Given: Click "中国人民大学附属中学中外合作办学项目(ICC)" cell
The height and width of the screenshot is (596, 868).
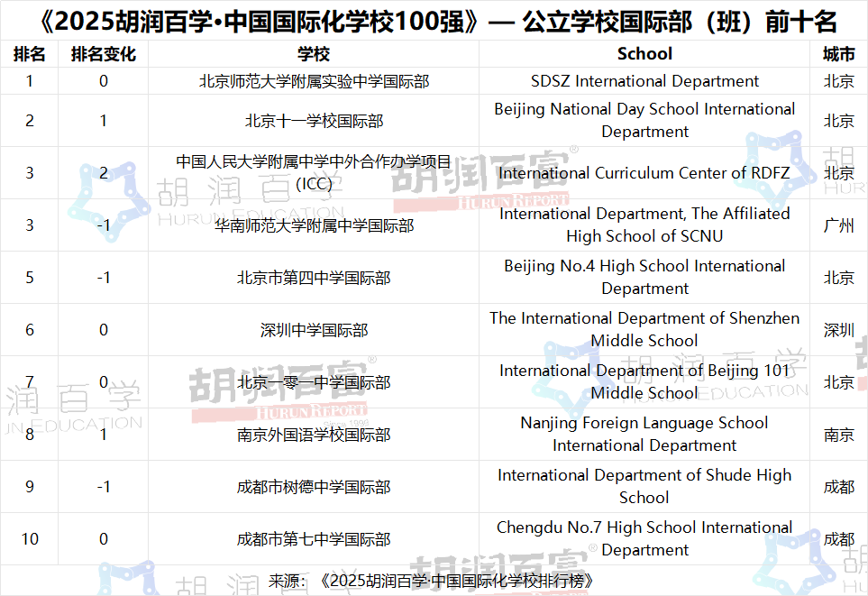Looking at the screenshot, I should (314, 173).
